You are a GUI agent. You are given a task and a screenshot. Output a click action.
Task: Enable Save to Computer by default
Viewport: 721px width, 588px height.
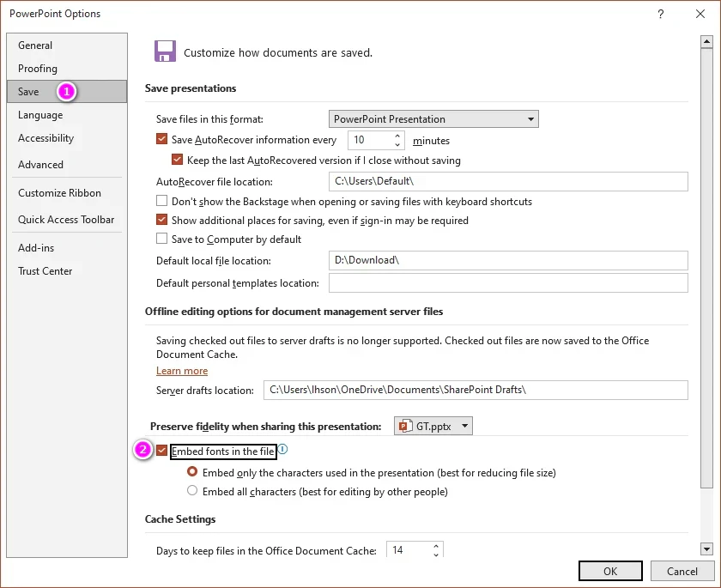tap(162, 239)
